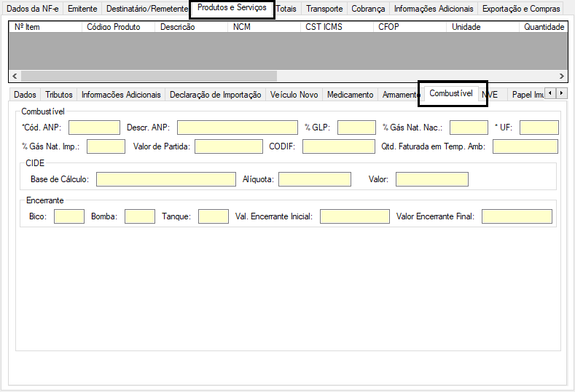Focus the % GLP field

click(x=356, y=128)
